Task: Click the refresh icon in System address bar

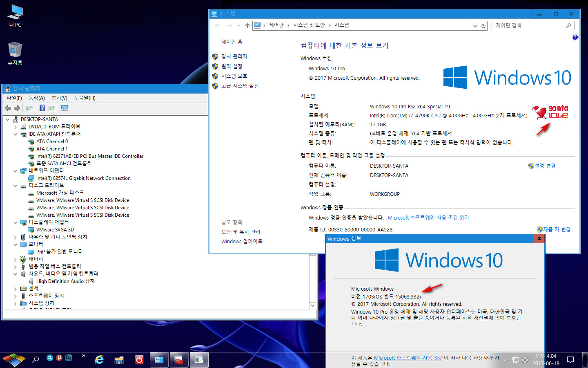Action: pos(483,26)
